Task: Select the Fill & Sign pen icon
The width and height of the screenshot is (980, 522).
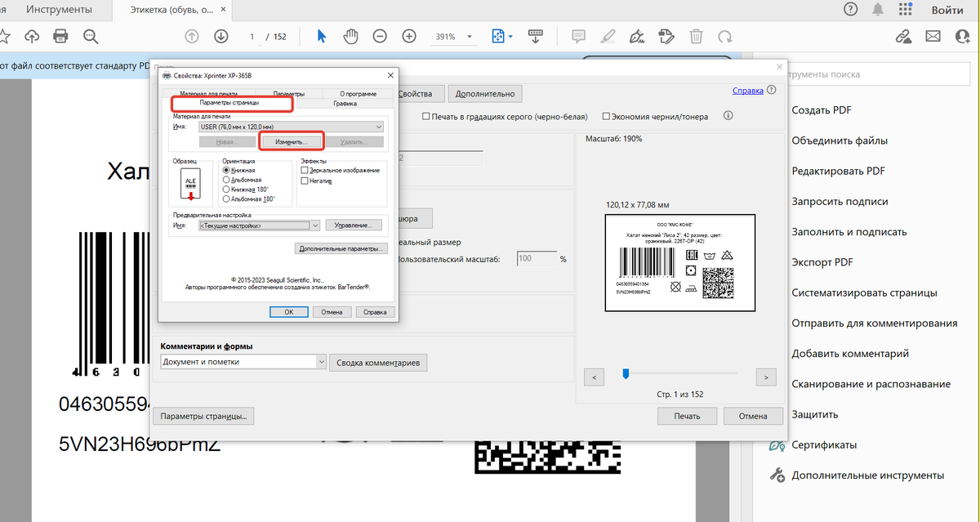Action: [x=638, y=35]
